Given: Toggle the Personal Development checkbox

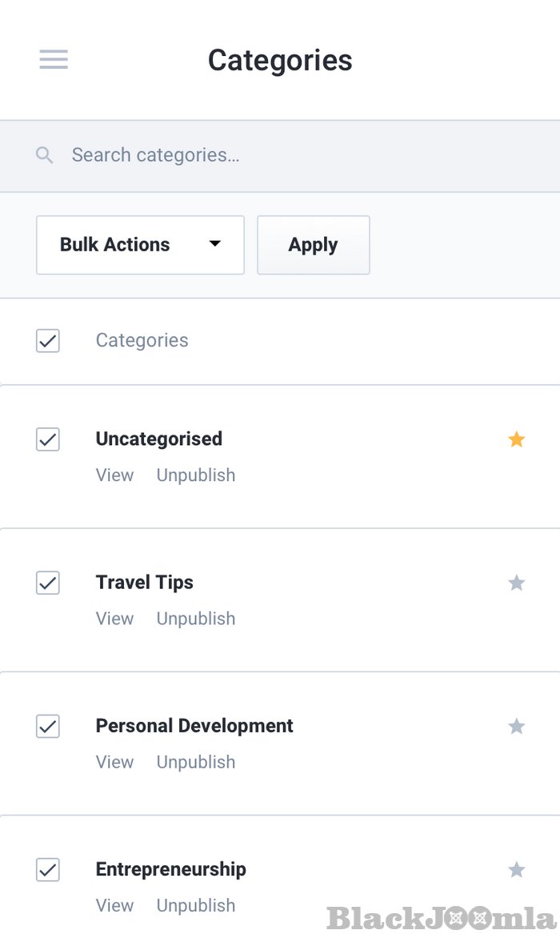Looking at the screenshot, I should [47, 726].
